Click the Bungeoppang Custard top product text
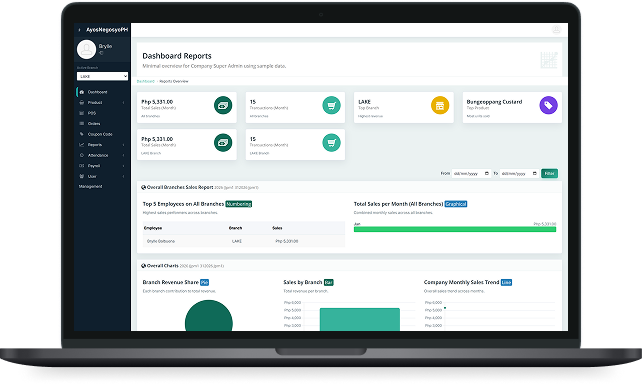The width and height of the screenshot is (642, 385). (494, 102)
